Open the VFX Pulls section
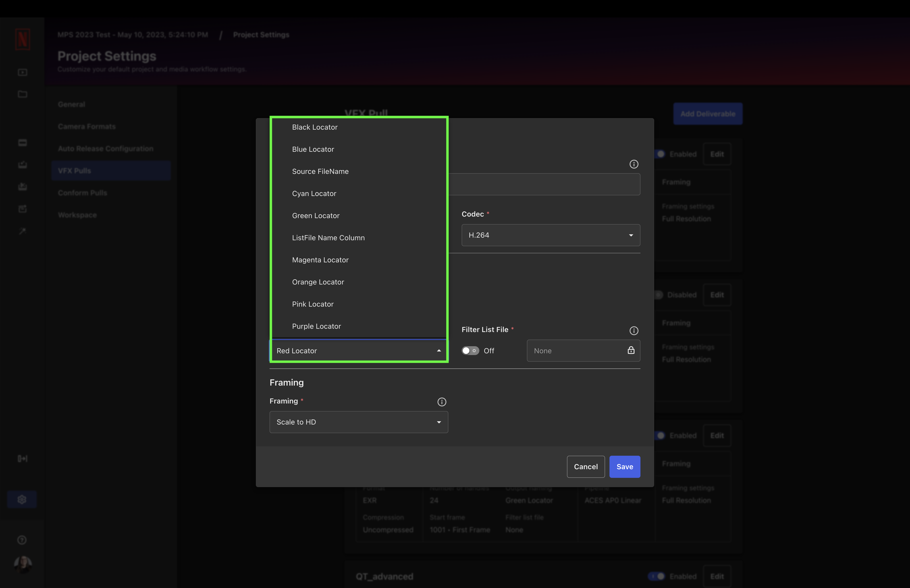This screenshot has height=588, width=910. [x=111, y=171]
